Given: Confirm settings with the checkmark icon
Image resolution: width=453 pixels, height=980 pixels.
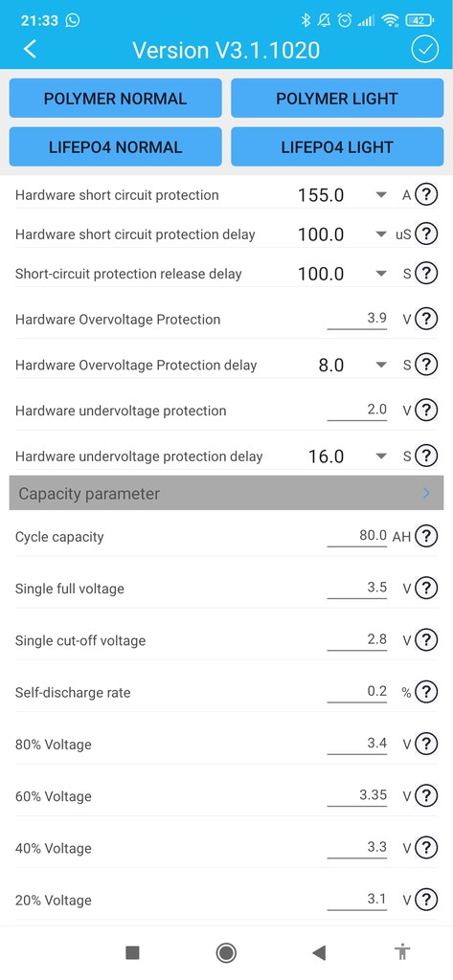Looking at the screenshot, I should (425, 50).
